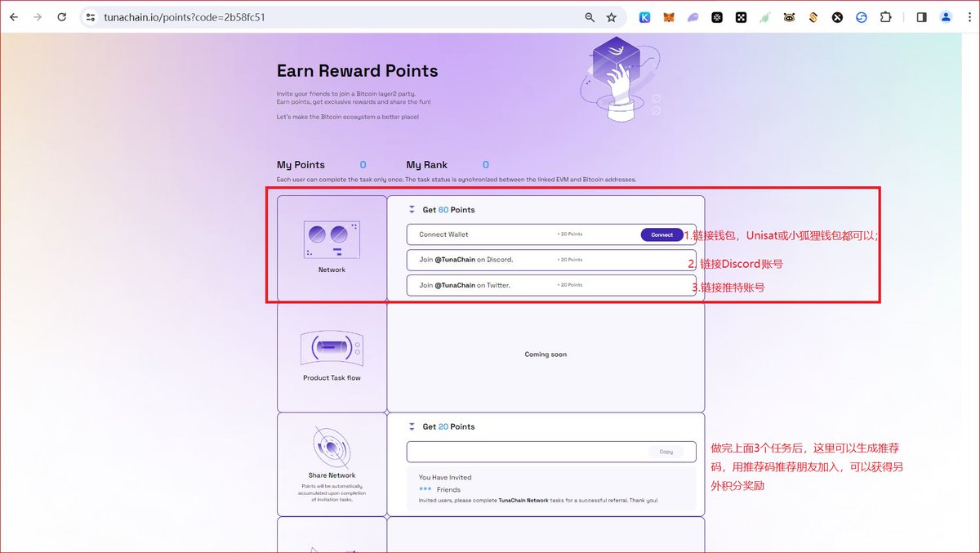
Task: Click the You Have Invited text
Action: pyautogui.click(x=445, y=477)
